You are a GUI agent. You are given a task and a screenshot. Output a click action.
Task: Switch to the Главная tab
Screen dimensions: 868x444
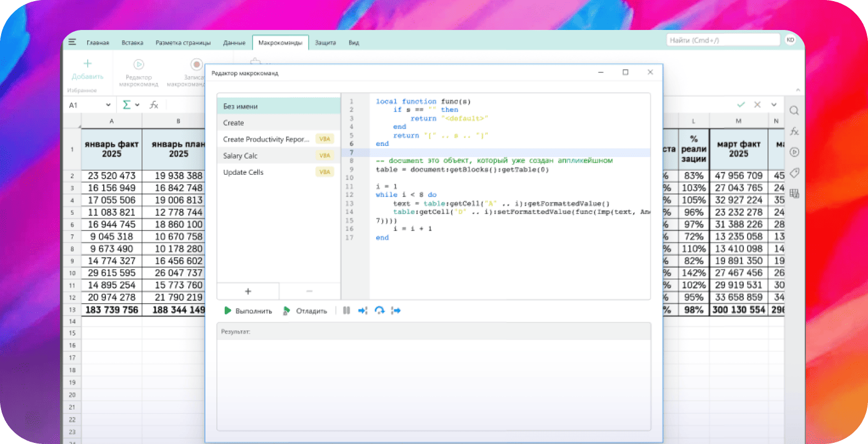coord(98,43)
